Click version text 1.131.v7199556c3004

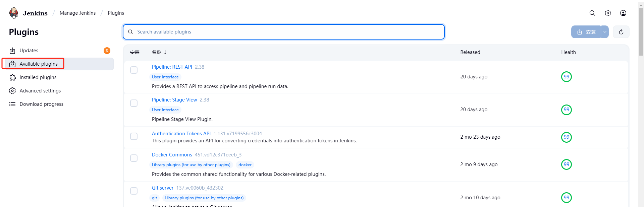(238, 134)
